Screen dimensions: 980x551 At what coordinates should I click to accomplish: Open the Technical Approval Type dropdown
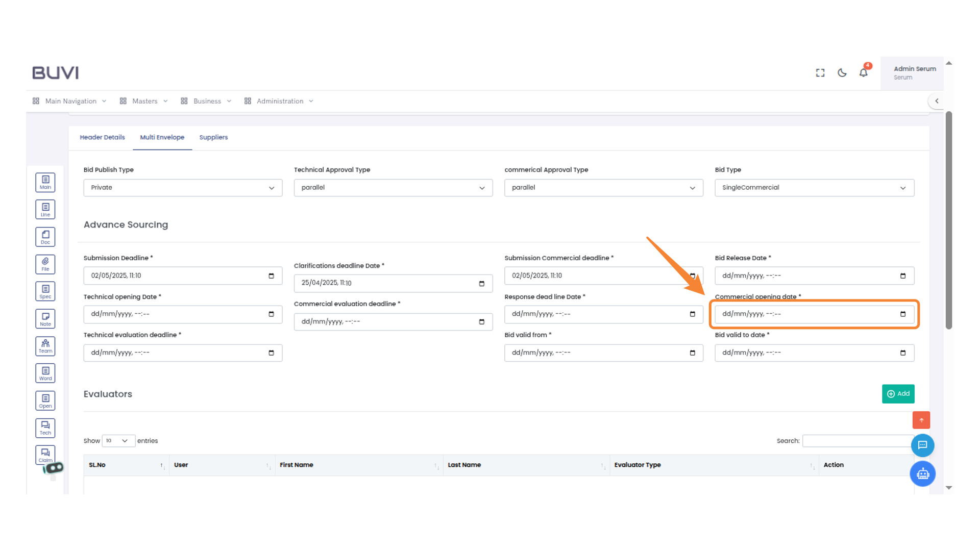(393, 188)
